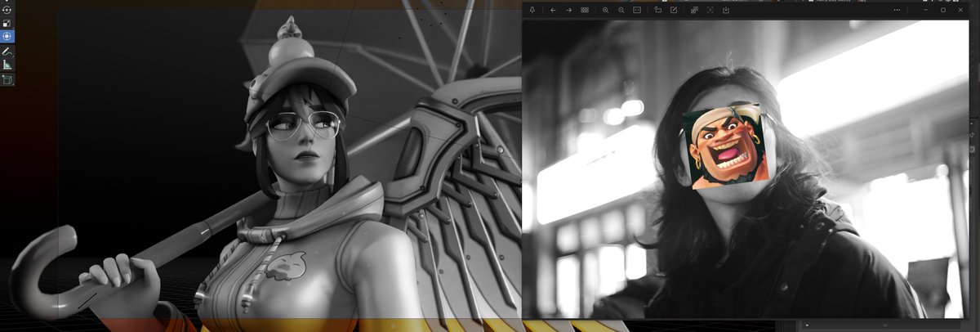Select the Measure ruler tool
980x332 pixels.
point(7,65)
